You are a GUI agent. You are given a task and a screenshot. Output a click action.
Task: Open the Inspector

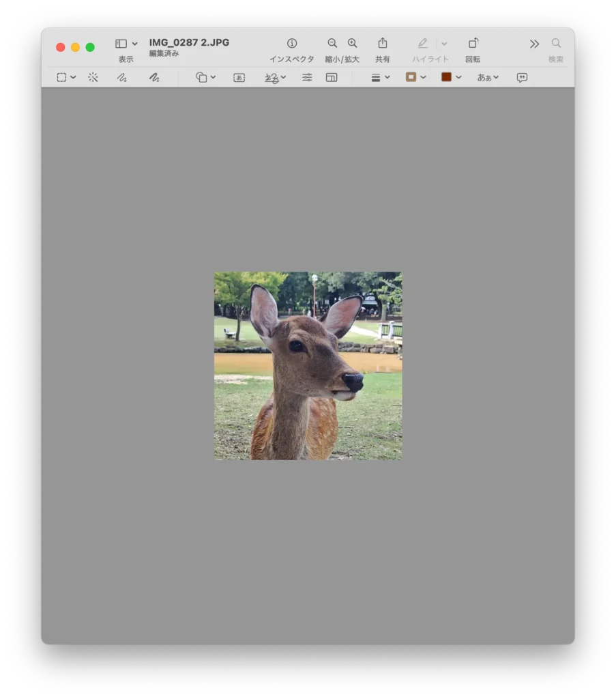[292, 43]
